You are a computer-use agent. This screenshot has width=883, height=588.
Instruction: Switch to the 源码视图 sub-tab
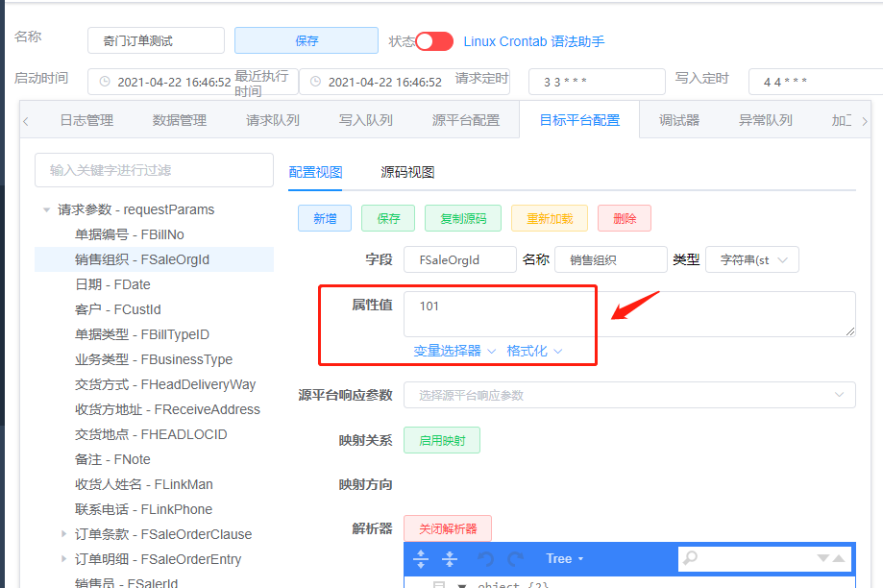point(407,172)
